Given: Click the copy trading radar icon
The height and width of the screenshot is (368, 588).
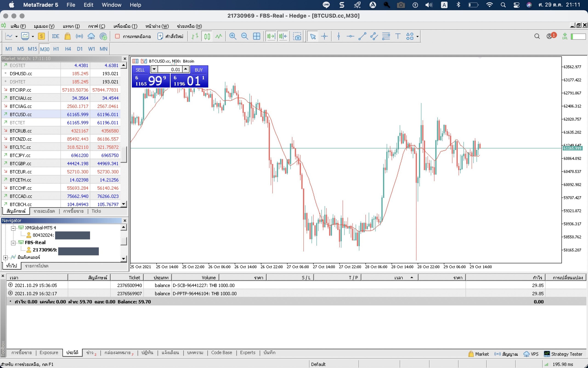Looking at the screenshot, I should (103, 37).
